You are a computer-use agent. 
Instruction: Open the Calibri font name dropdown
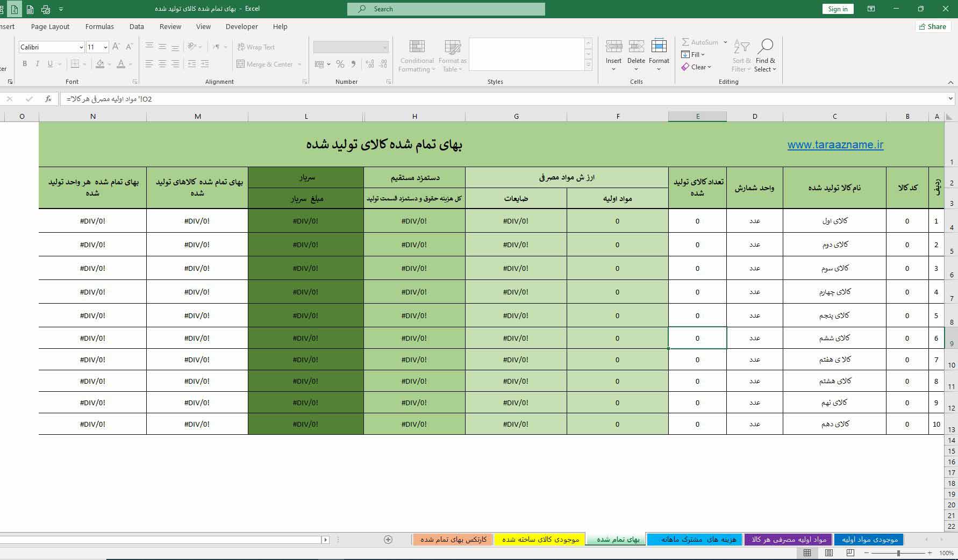81,47
